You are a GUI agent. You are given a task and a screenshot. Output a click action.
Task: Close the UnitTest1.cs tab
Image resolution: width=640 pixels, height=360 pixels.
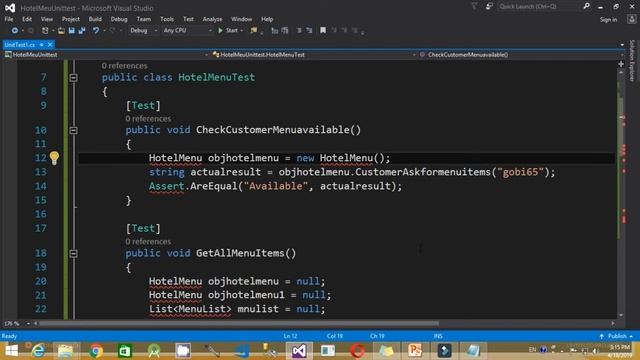(50, 44)
